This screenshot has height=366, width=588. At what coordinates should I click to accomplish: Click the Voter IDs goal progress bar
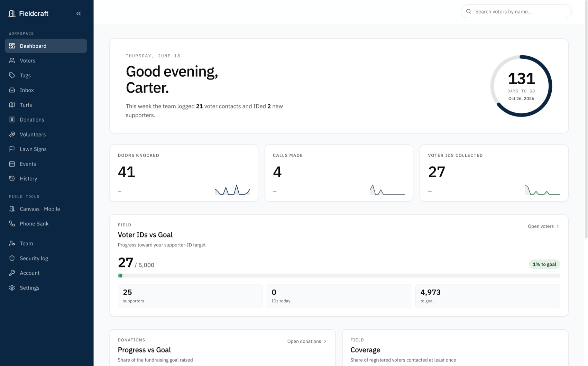coord(339,276)
